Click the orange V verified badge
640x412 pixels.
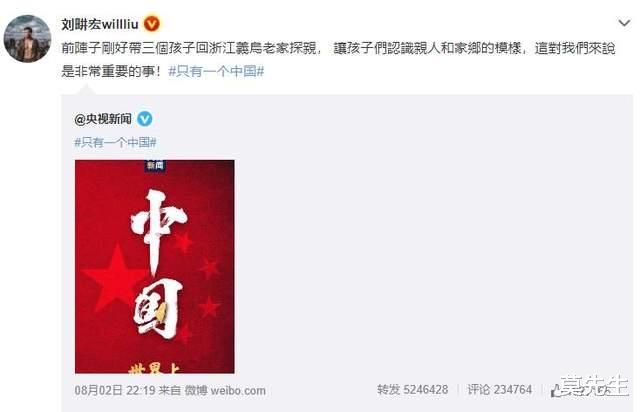pyautogui.click(x=152, y=24)
